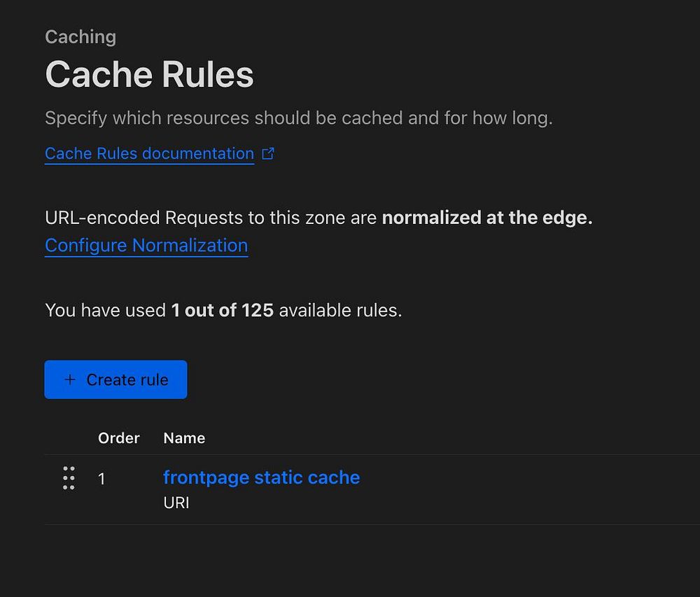Screen dimensions: 700x597
Task: Click the URI label under the rule name
Action: (176, 503)
